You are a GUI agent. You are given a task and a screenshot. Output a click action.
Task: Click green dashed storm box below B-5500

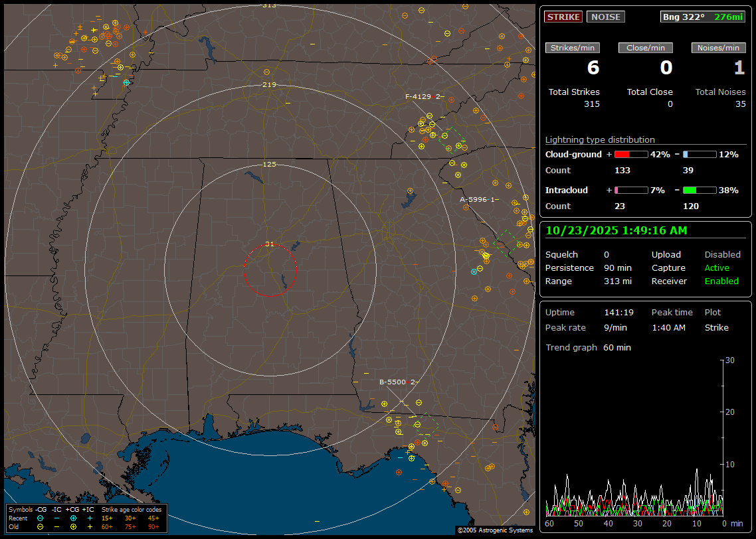pos(426,425)
